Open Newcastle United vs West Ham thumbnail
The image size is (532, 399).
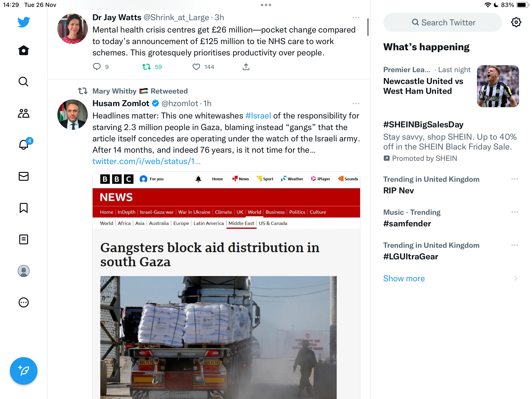point(498,86)
